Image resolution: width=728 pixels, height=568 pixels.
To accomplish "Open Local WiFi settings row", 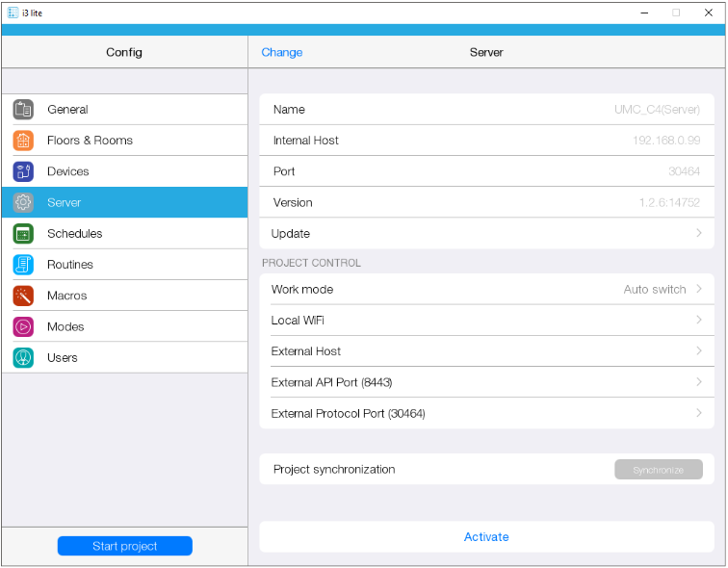I will click(x=486, y=321).
